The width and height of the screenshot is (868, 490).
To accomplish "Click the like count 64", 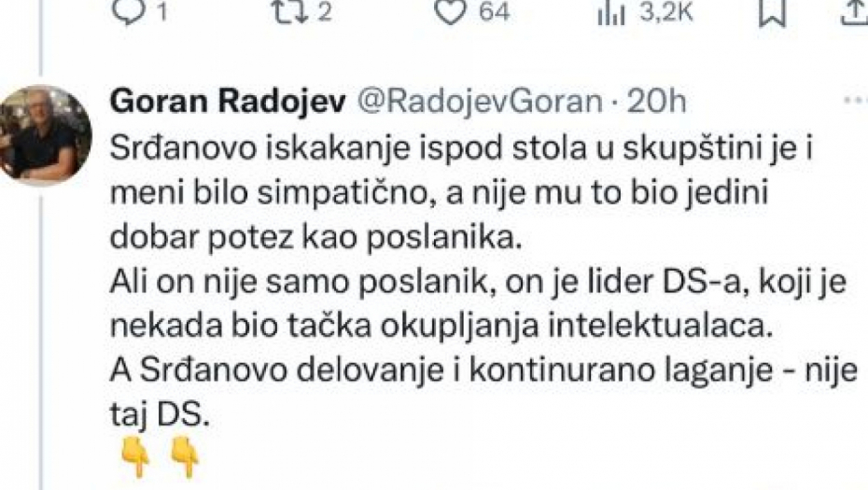I will 494,12.
